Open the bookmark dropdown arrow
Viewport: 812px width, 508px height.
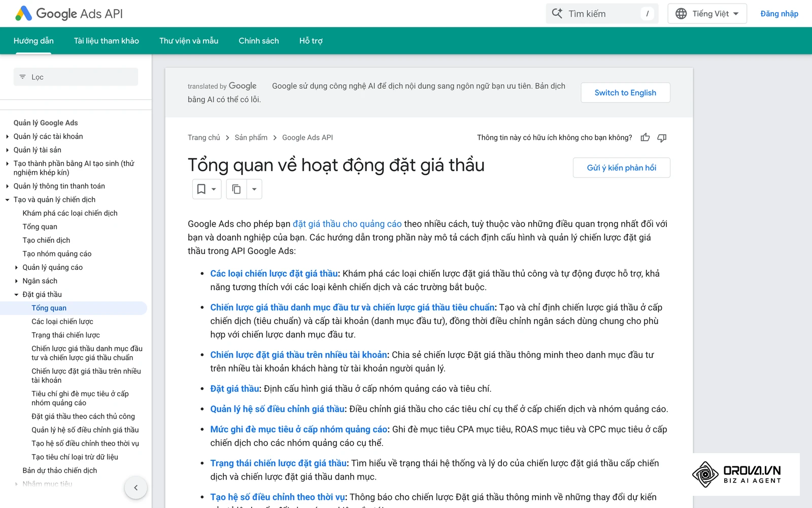214,189
